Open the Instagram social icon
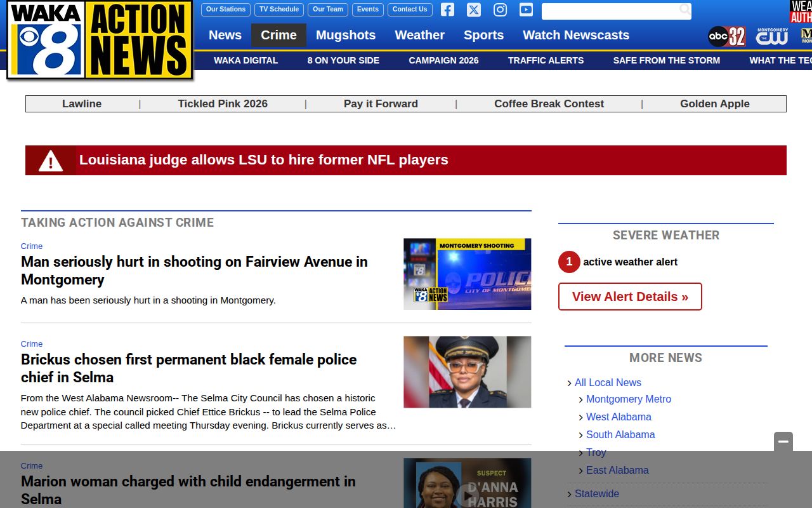This screenshot has height=508, width=812. pyautogui.click(x=500, y=10)
